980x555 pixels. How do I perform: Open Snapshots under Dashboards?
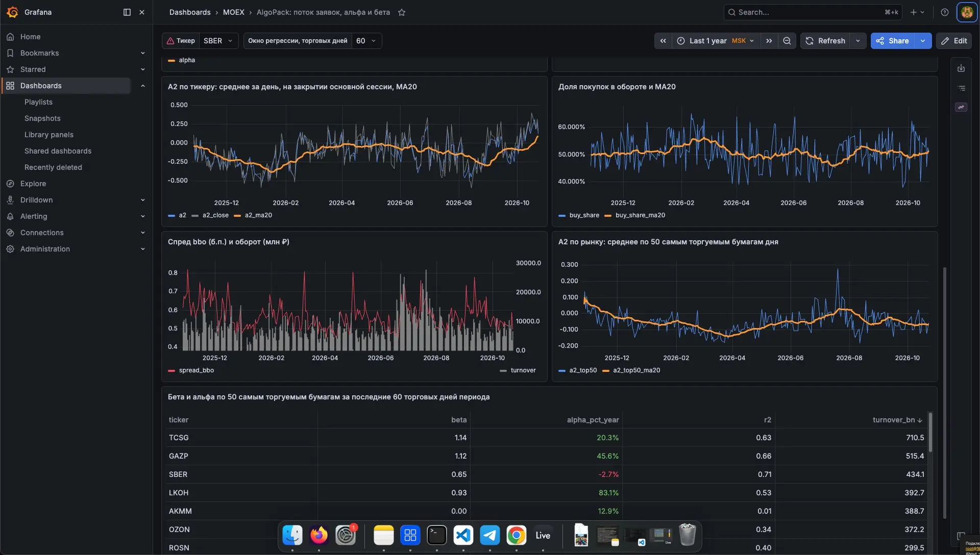click(x=42, y=118)
